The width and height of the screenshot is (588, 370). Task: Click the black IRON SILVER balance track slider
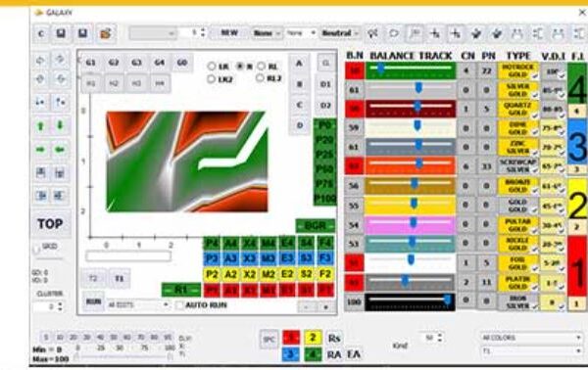coord(411,301)
